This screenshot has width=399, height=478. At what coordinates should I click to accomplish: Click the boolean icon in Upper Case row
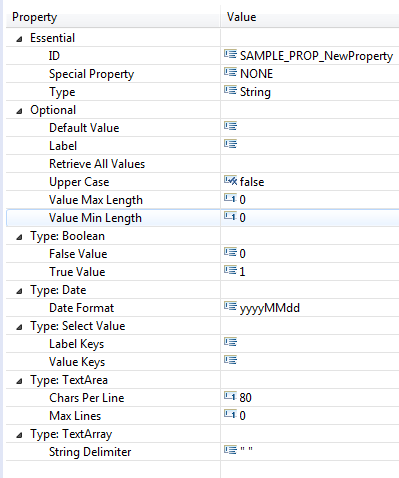click(x=230, y=180)
